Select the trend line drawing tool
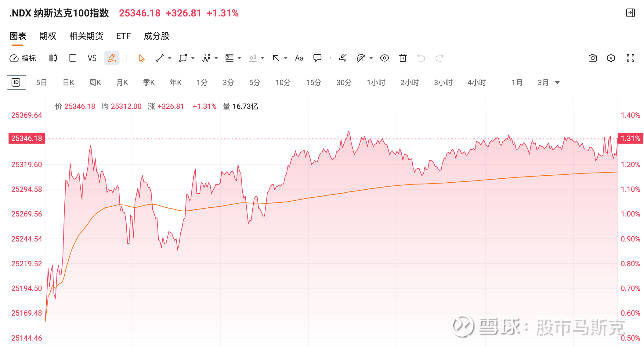Viewport: 644px width, 347px height. tap(160, 58)
